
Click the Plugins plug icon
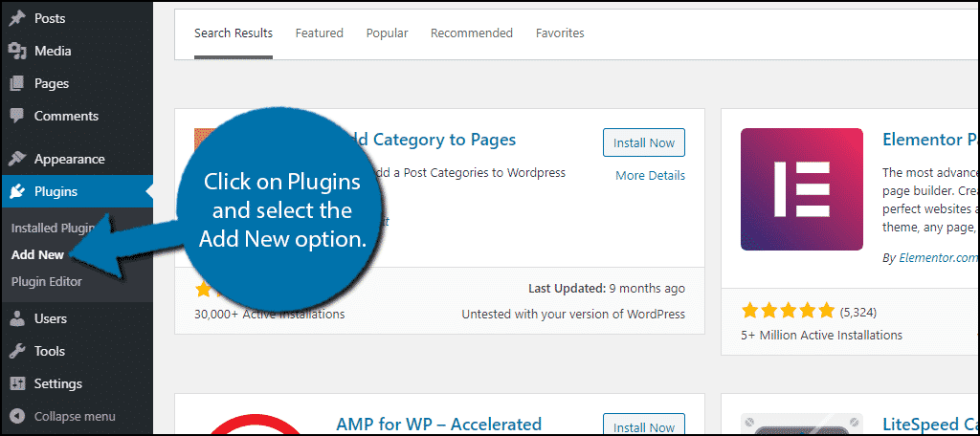(x=17, y=191)
